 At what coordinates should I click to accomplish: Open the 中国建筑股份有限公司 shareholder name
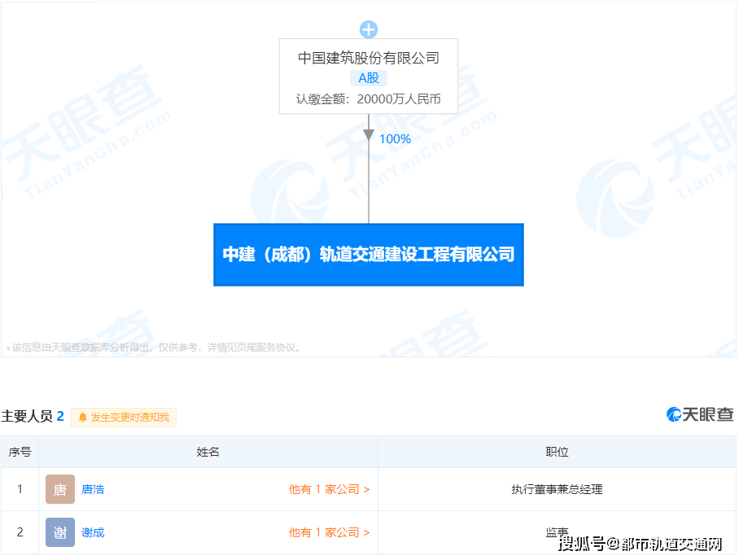pyautogui.click(x=369, y=58)
